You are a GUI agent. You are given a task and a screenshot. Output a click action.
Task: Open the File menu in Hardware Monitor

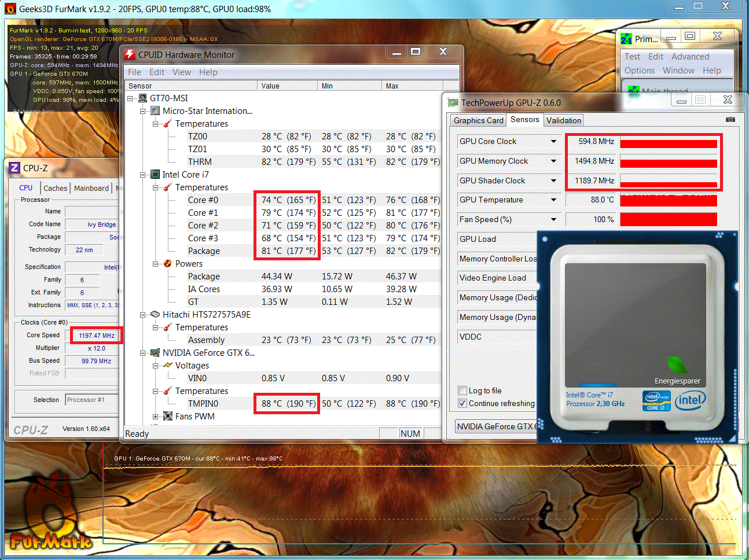(134, 72)
